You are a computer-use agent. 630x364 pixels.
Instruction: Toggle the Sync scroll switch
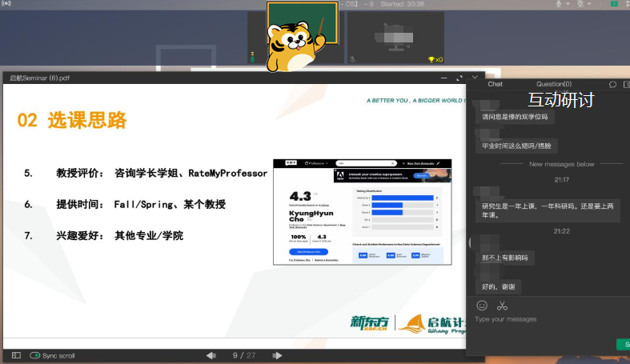[x=35, y=355]
